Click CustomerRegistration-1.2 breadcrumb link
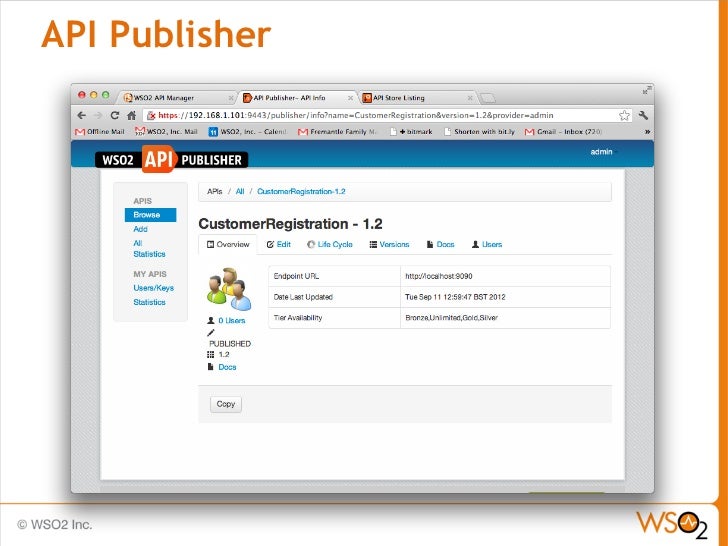This screenshot has height=546, width=728. click(x=301, y=191)
